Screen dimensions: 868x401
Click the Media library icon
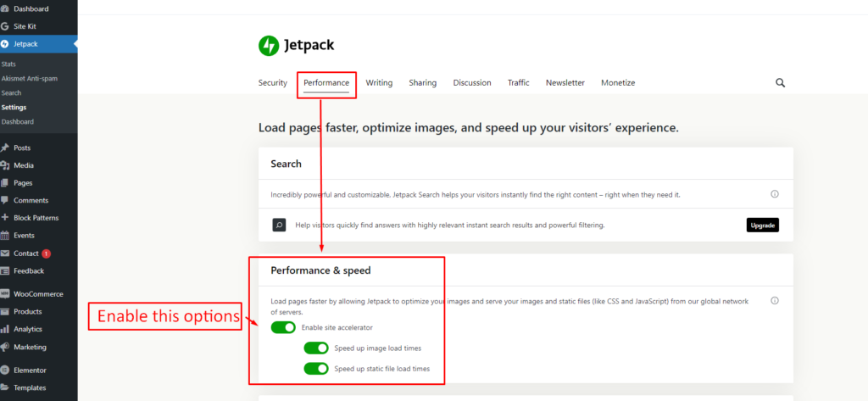coord(4,165)
